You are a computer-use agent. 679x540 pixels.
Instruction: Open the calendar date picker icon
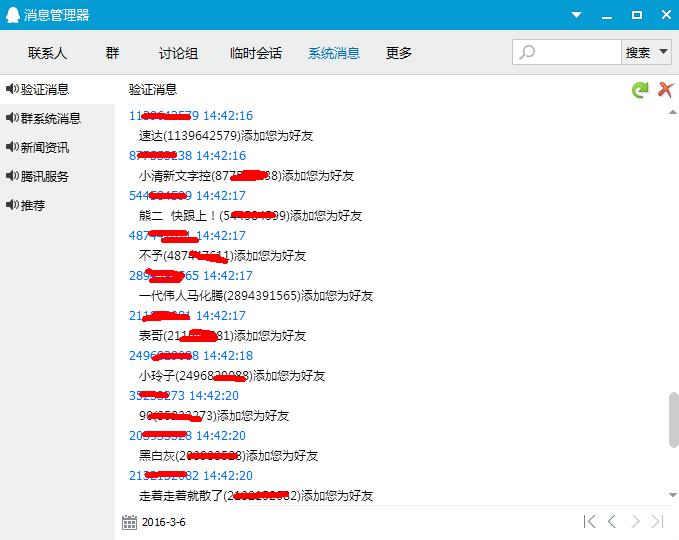pos(129,522)
